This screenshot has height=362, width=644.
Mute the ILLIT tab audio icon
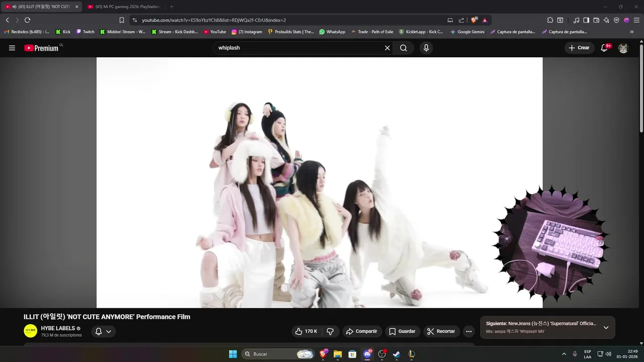pos(14,7)
